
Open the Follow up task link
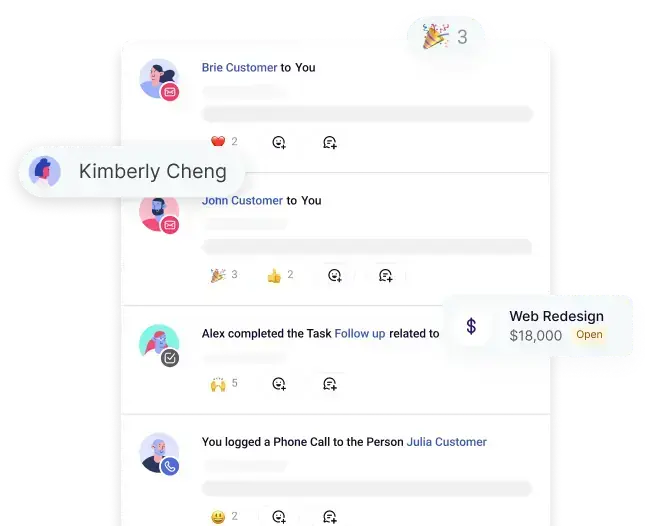tap(360, 333)
